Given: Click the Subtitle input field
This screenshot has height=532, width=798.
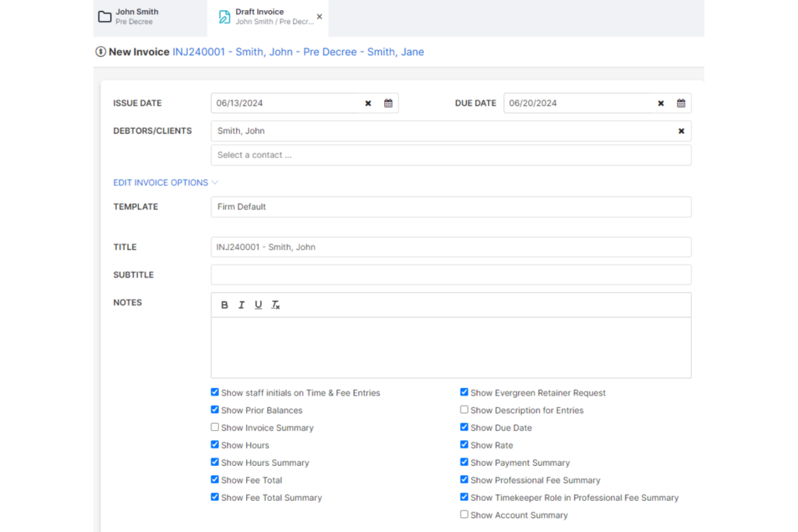Looking at the screenshot, I should (451, 275).
